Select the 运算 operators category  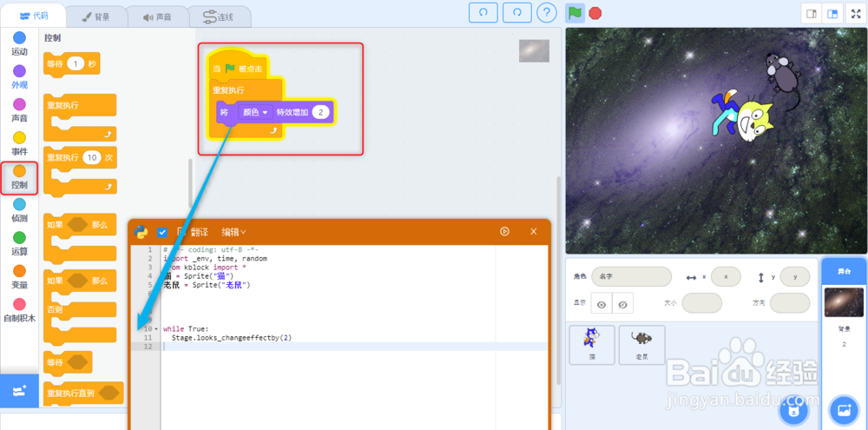tap(19, 244)
